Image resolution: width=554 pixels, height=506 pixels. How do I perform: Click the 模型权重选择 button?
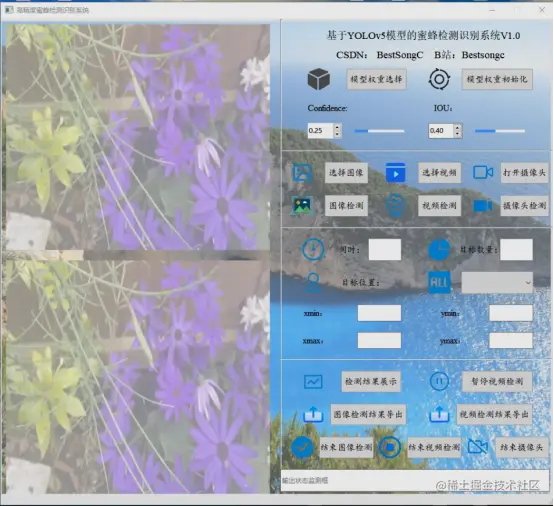(x=376, y=79)
